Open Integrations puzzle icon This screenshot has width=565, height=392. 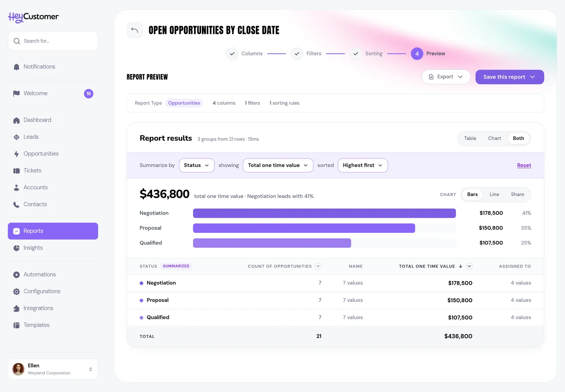(16, 308)
